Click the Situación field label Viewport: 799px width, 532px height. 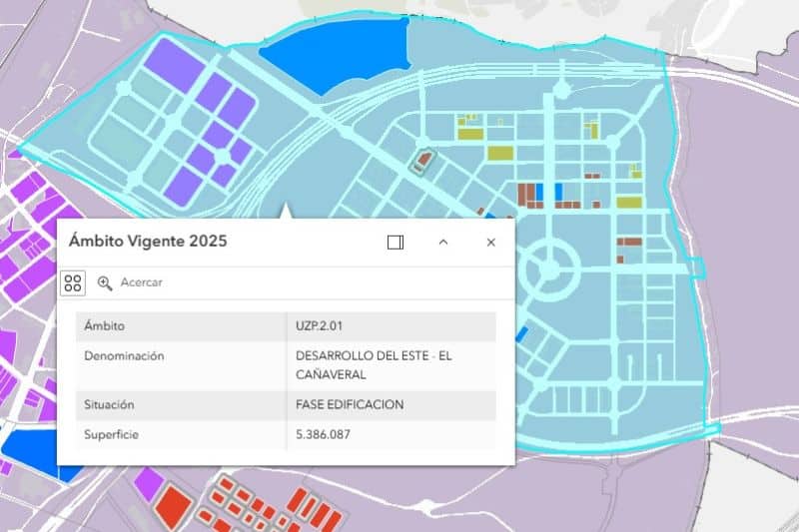tap(109, 404)
